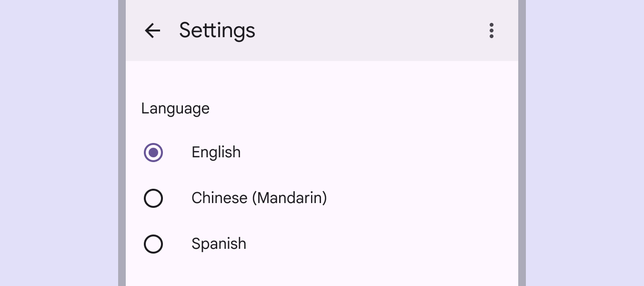The height and width of the screenshot is (286, 644).
Task: Open the three-dot overflow menu
Action: [491, 31]
